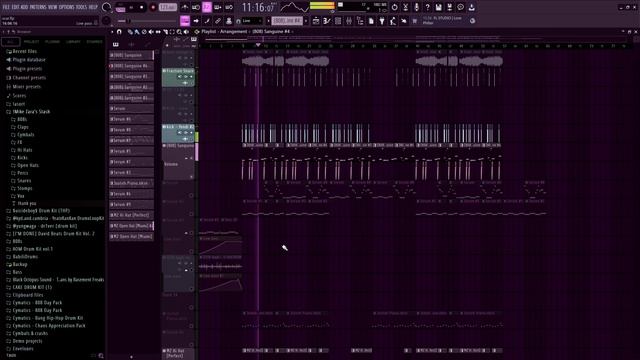This screenshot has width=640, height=360.
Task: Toggle the playlist magnet snap icon
Action: coord(119,32)
